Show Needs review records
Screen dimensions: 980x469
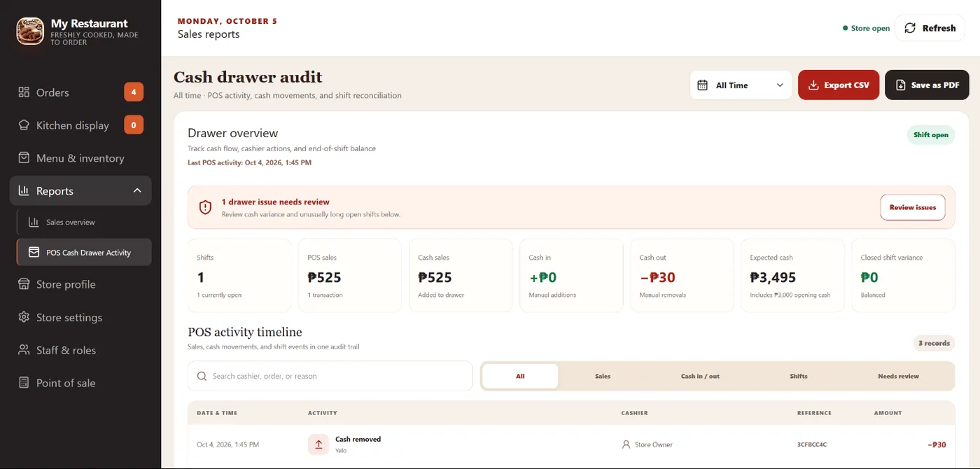[x=898, y=376]
